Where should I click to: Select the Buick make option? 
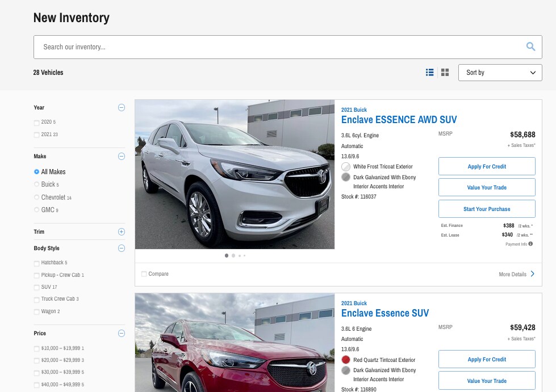pos(36,184)
